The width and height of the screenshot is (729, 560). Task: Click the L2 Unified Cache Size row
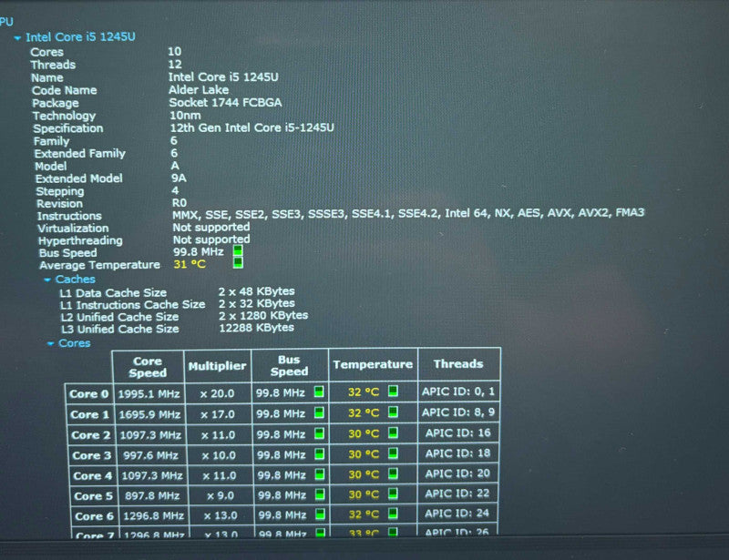[184, 317]
